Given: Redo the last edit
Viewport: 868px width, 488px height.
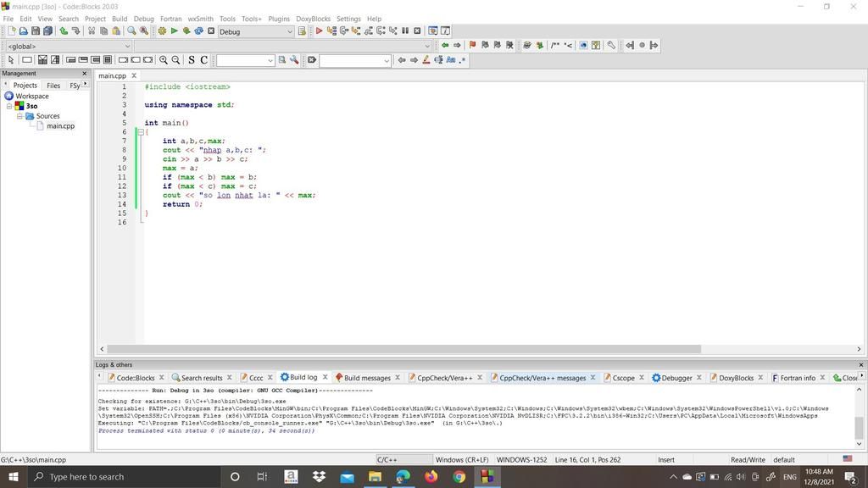Looking at the screenshot, I should pos(75,31).
